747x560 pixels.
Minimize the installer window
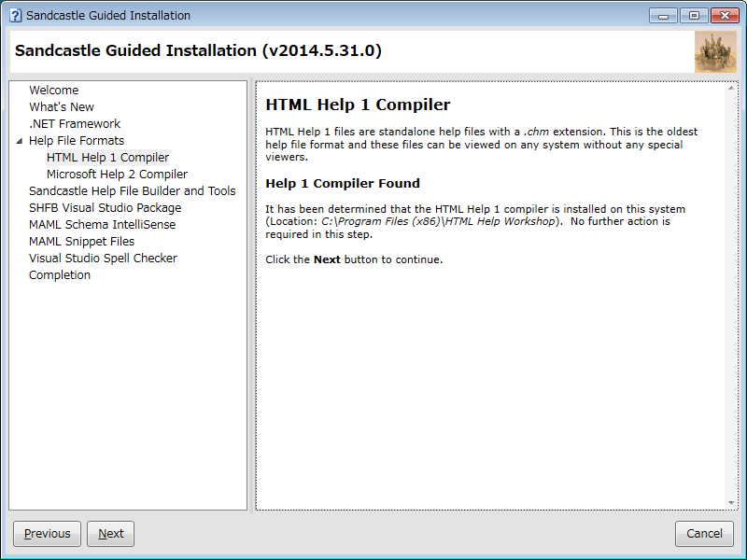pyautogui.click(x=663, y=16)
